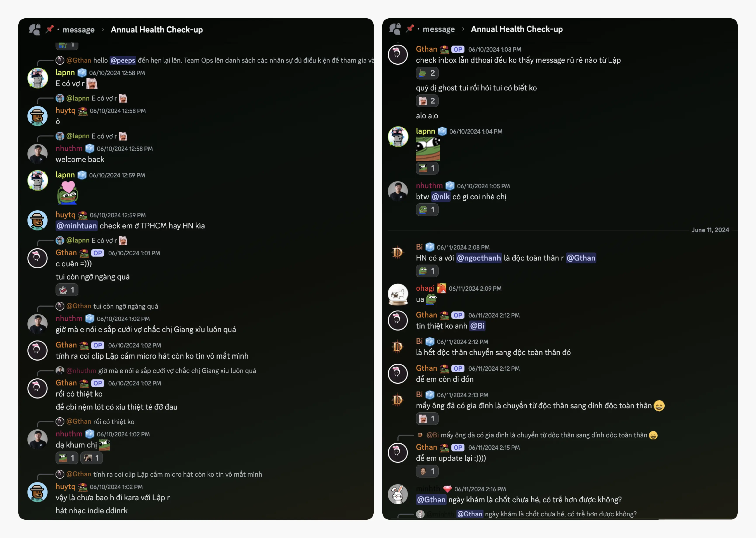The image size is (756, 538).
Task: Click the pin icon in right panel header
Action: tap(410, 29)
